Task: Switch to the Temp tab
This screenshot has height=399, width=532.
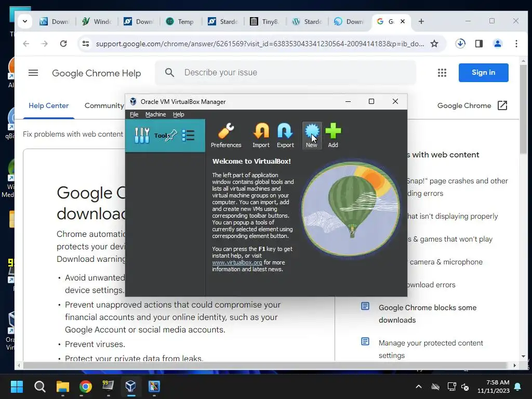Action: pos(181,21)
